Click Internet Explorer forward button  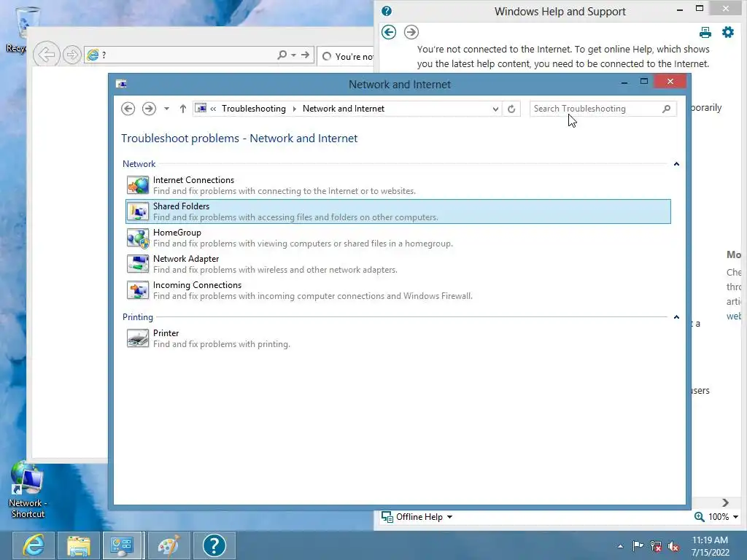pyautogui.click(x=72, y=55)
